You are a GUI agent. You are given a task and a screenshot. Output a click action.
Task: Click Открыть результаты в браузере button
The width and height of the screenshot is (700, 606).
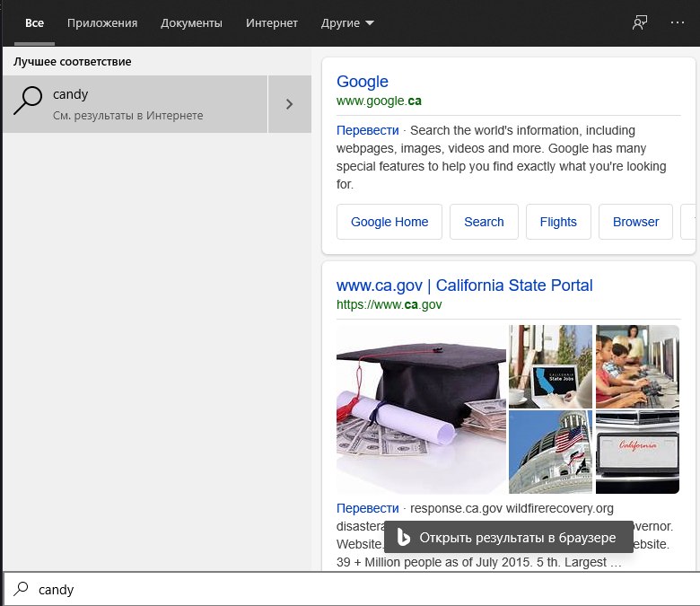click(x=509, y=537)
